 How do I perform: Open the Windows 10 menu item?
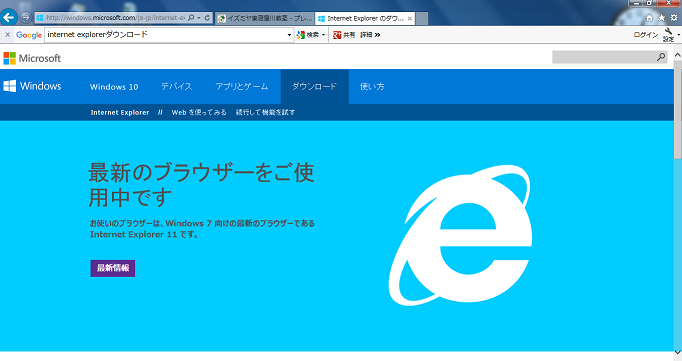pyautogui.click(x=114, y=87)
